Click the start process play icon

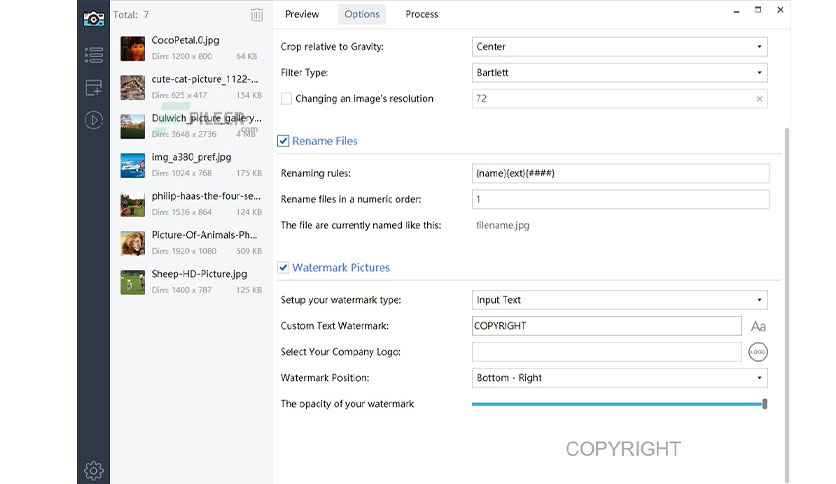coord(94,120)
